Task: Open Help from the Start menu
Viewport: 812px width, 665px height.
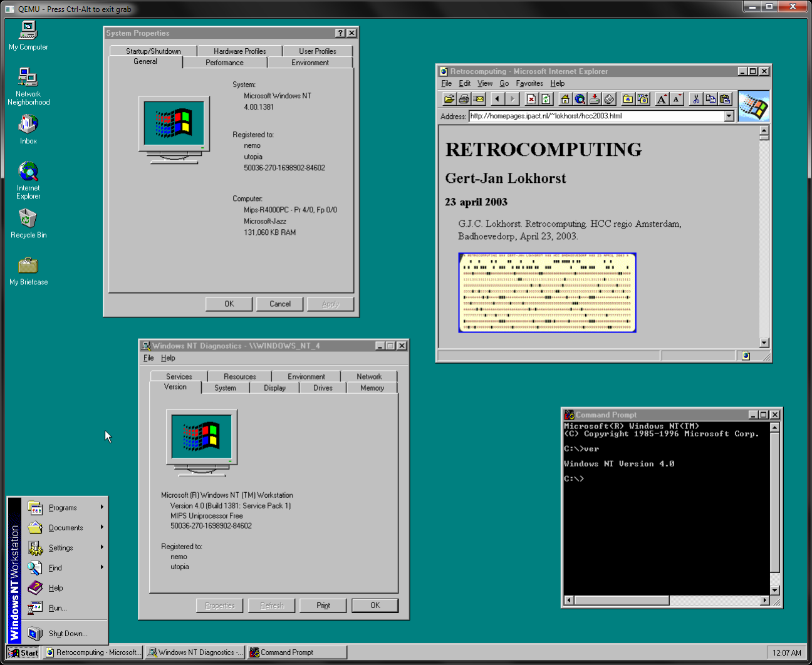Action: [x=65, y=587]
